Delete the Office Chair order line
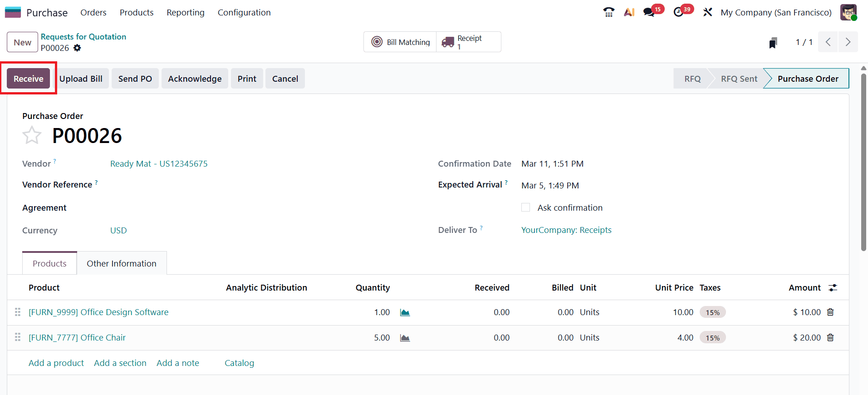868x395 pixels. coord(830,338)
